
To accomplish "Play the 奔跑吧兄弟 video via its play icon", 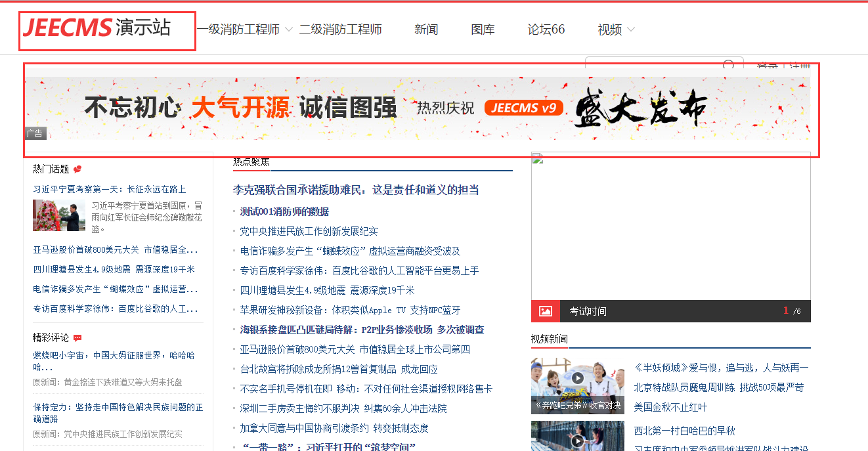I will tap(577, 378).
